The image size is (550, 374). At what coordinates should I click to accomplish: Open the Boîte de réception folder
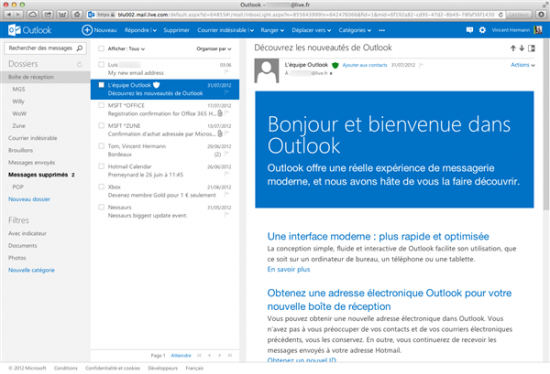click(x=45, y=77)
